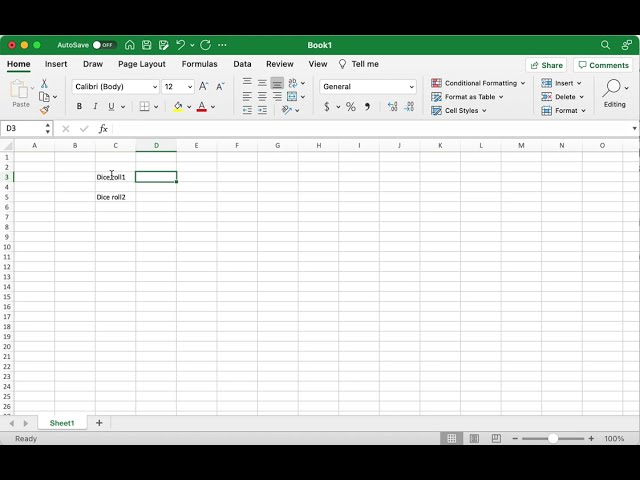Apply red font color A

[202, 107]
